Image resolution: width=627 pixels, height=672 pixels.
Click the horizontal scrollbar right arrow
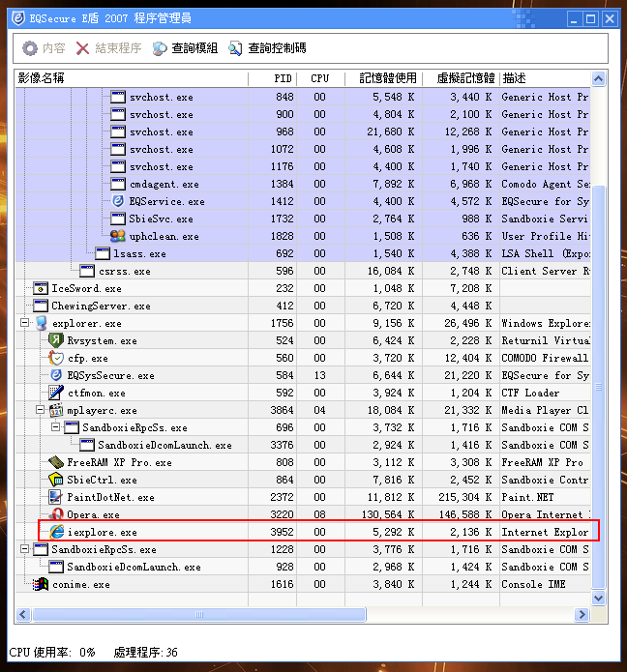coord(582,615)
